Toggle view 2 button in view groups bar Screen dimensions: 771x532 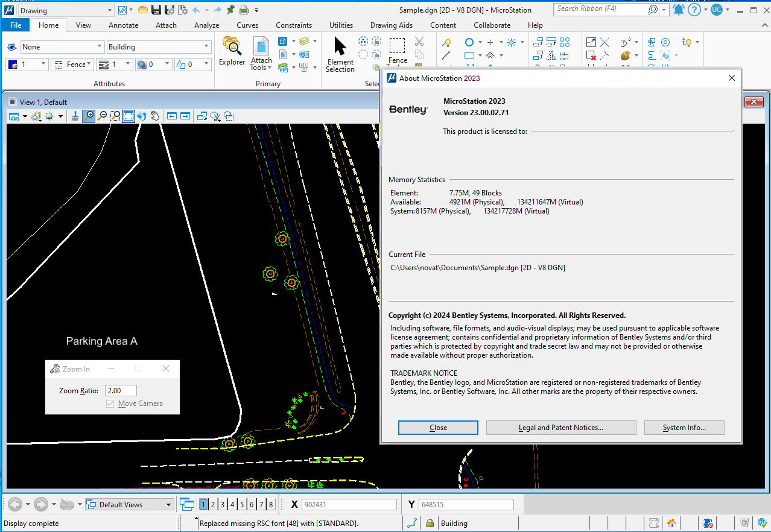click(x=213, y=505)
